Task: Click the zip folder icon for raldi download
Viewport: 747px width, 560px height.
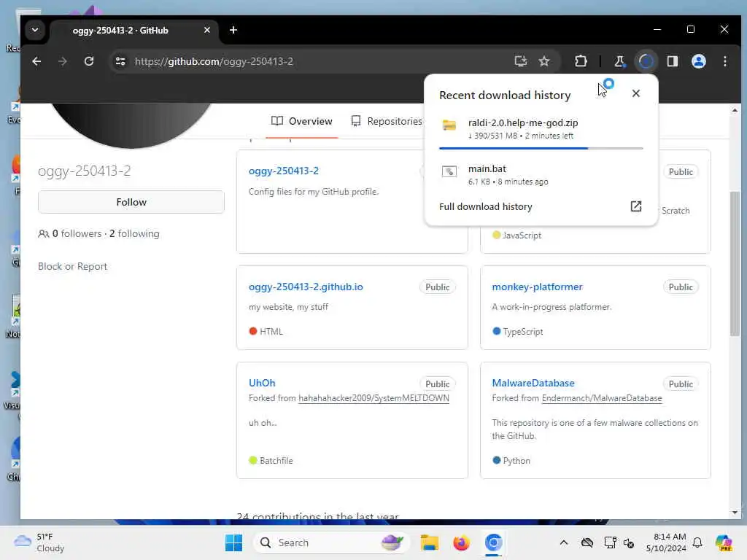Action: [449, 125]
